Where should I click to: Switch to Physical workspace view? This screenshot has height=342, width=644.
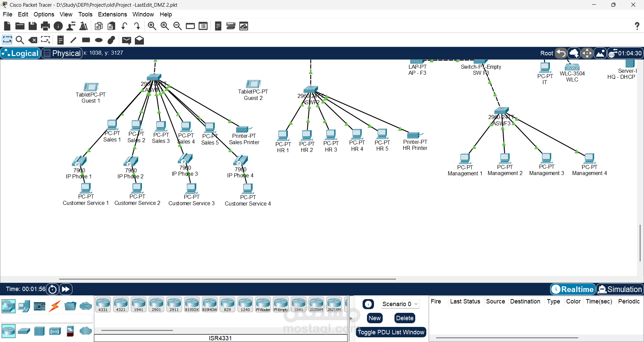(x=62, y=53)
